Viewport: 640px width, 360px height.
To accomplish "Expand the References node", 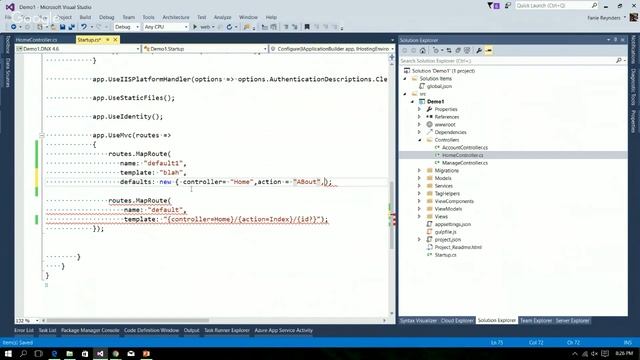I will [419, 117].
